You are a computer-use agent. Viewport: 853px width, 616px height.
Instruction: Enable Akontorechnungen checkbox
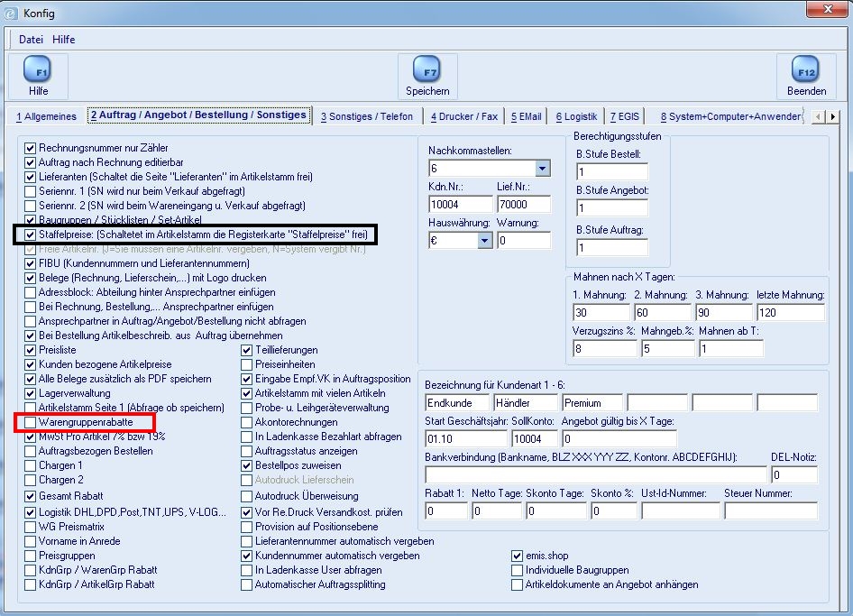click(x=246, y=422)
